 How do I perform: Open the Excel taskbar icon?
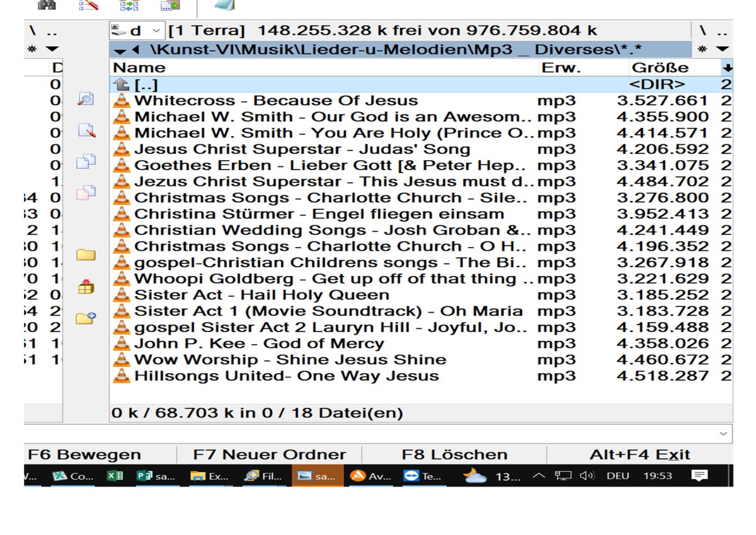tap(115, 476)
